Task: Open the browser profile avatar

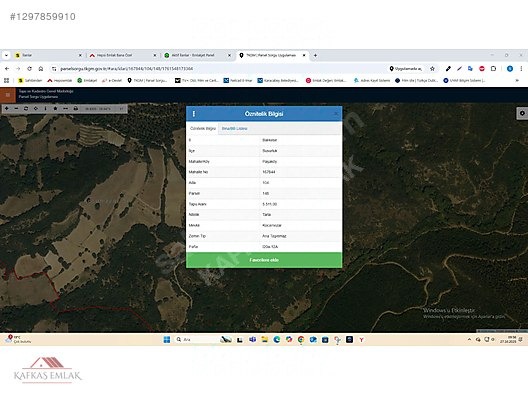Action: (x=510, y=69)
